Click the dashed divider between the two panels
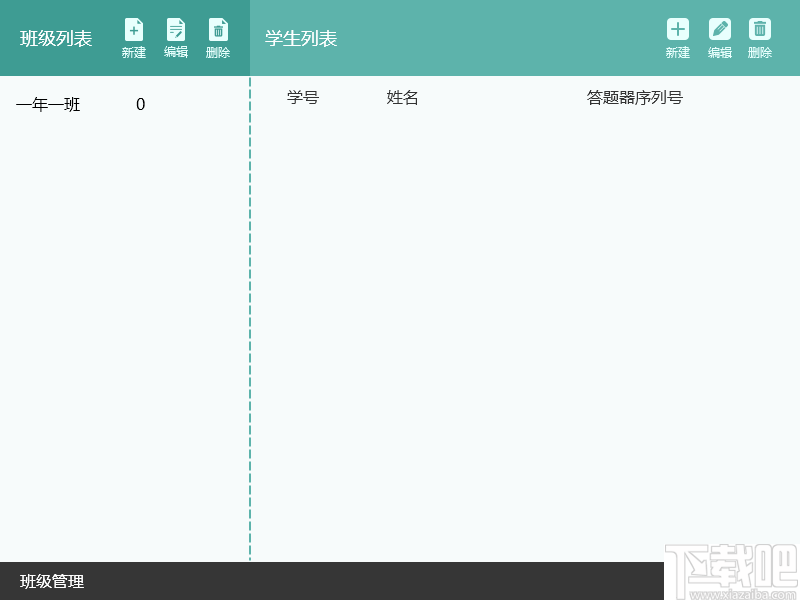 249,300
